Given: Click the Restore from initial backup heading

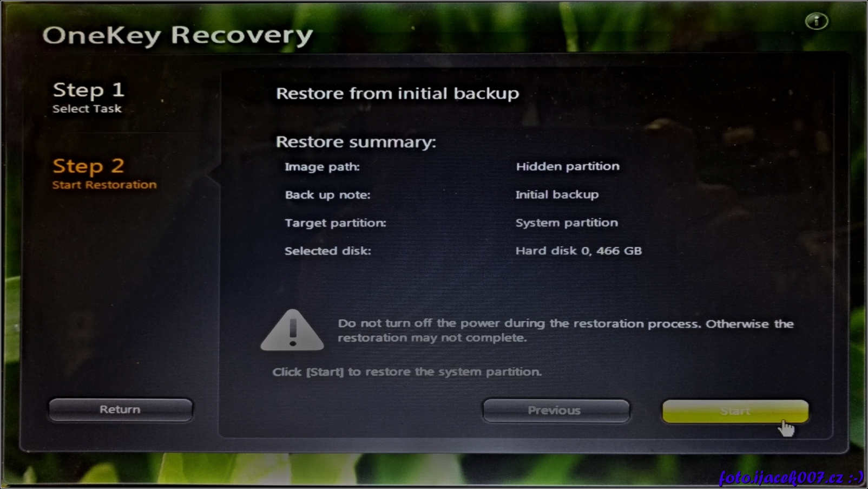Looking at the screenshot, I should tap(397, 94).
